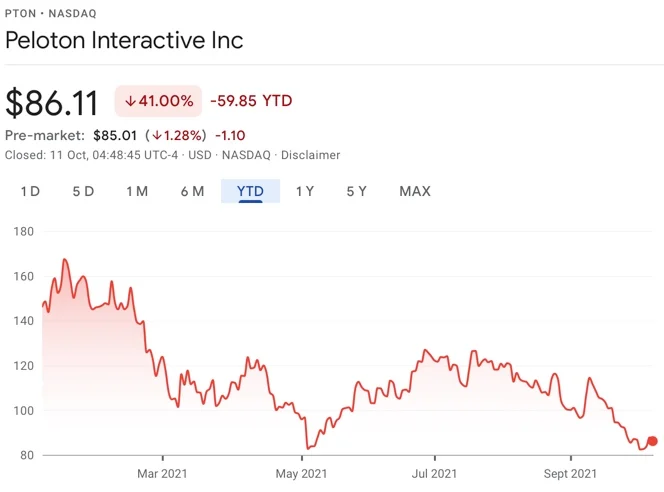The image size is (664, 492).
Task: Click the Mar 2021 axis label
Action: pos(162,474)
